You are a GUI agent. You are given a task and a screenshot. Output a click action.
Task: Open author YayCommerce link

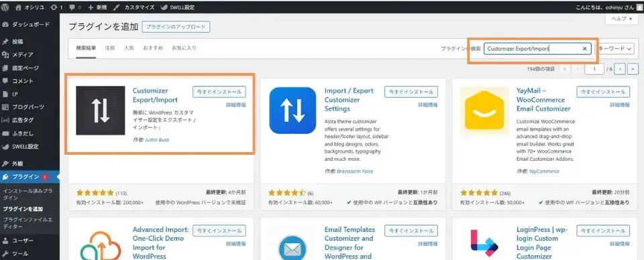[544, 172]
